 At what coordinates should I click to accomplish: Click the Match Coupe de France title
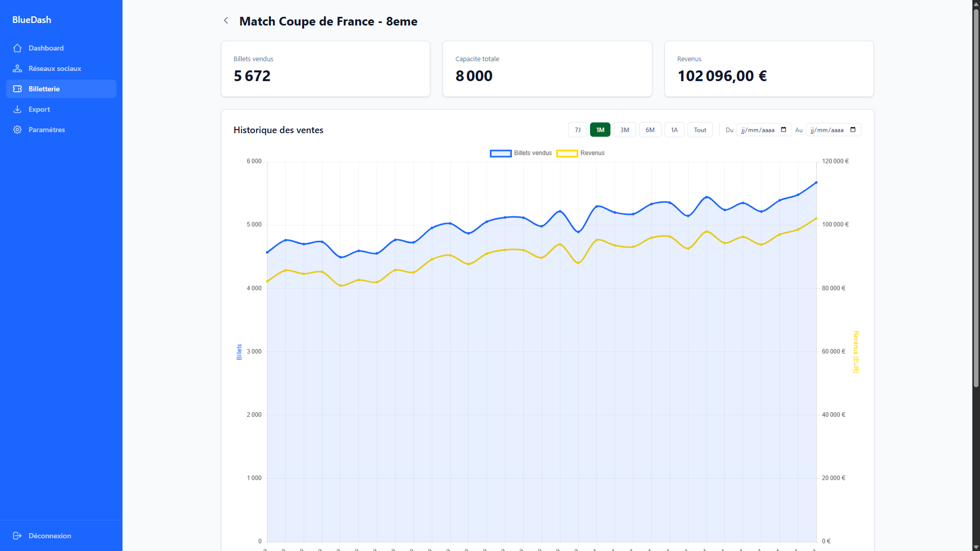[328, 21]
